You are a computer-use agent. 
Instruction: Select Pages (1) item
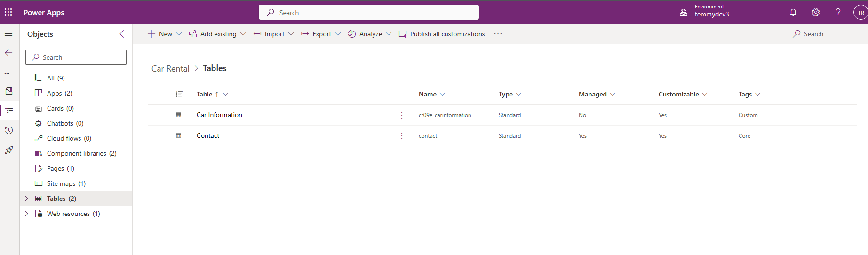pyautogui.click(x=76, y=168)
